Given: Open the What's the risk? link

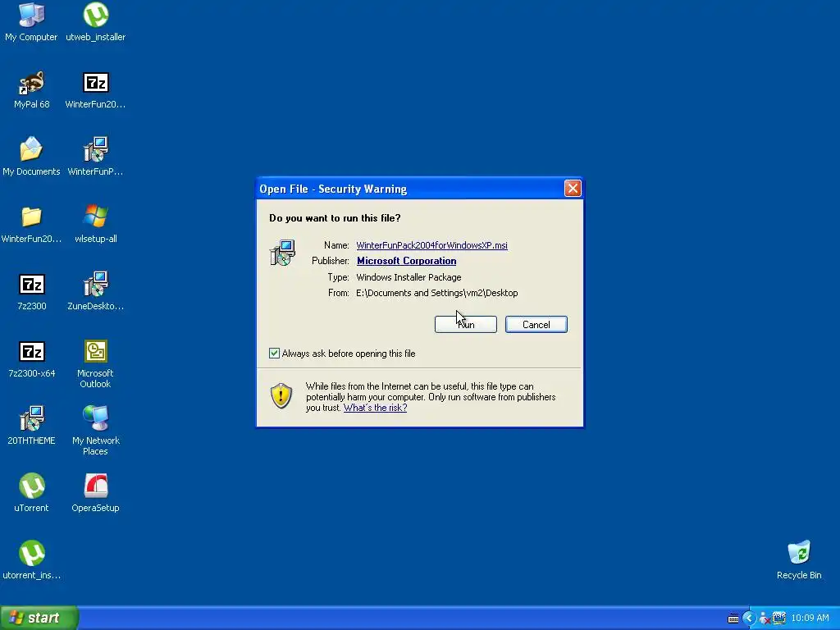Looking at the screenshot, I should point(375,408).
